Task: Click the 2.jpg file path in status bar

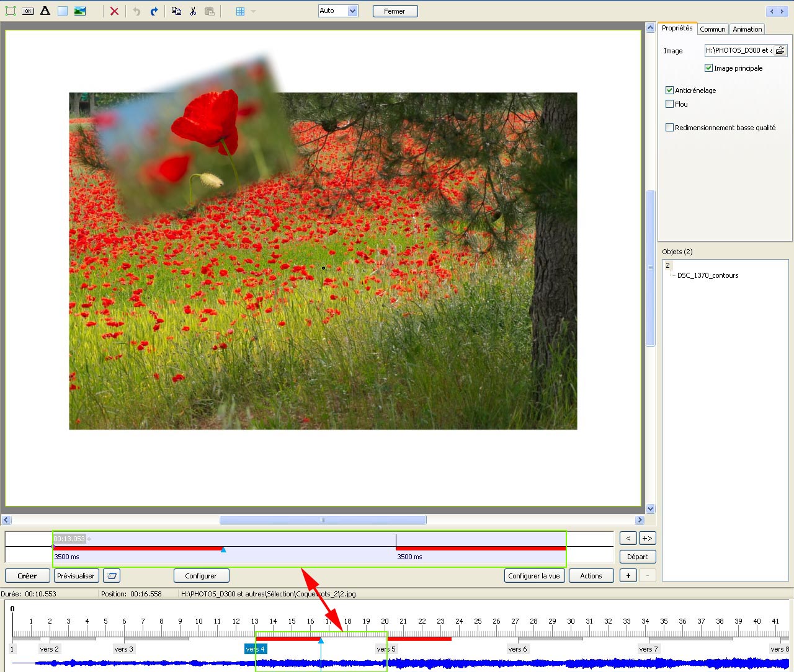Action: pos(269,594)
